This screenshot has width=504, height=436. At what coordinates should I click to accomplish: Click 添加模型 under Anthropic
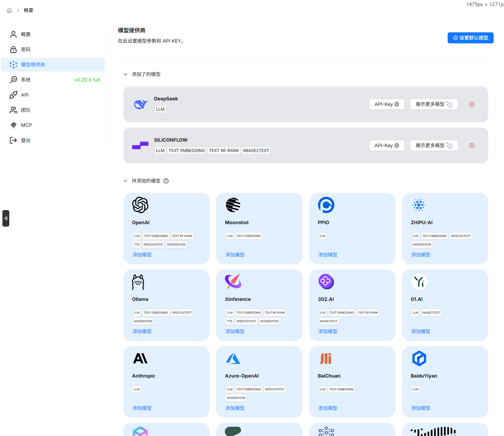(142, 408)
